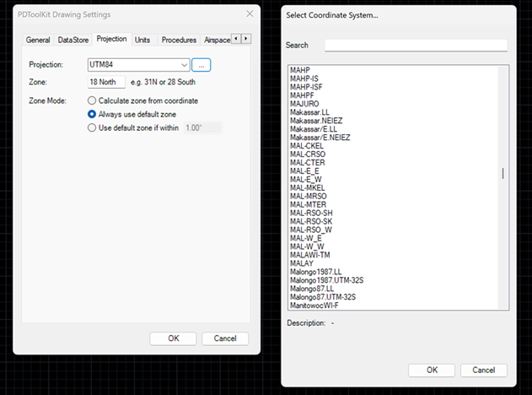Click the tab scroll left arrow
532x395 pixels.
click(x=236, y=39)
